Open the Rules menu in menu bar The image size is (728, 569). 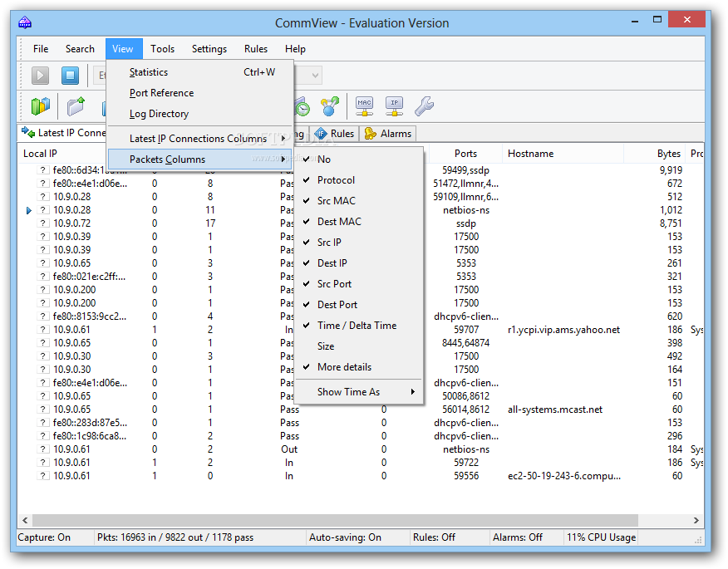256,49
